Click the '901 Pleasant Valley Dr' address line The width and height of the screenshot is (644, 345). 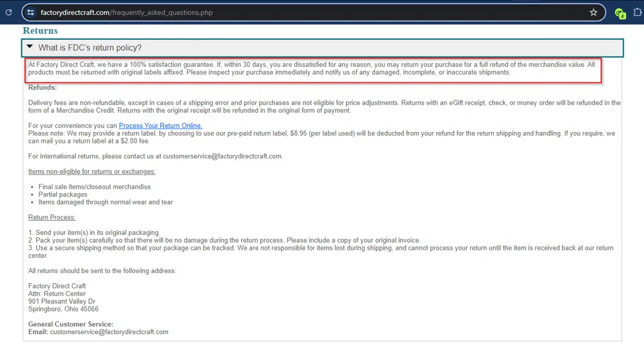[x=62, y=301]
